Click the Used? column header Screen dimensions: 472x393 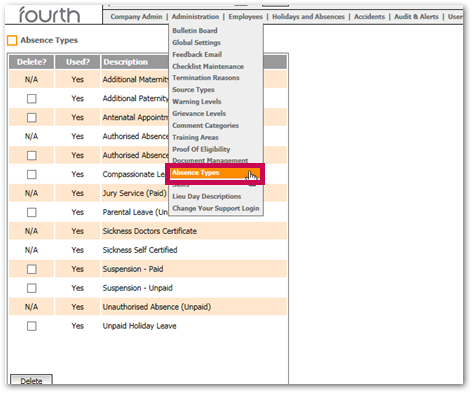pos(77,62)
